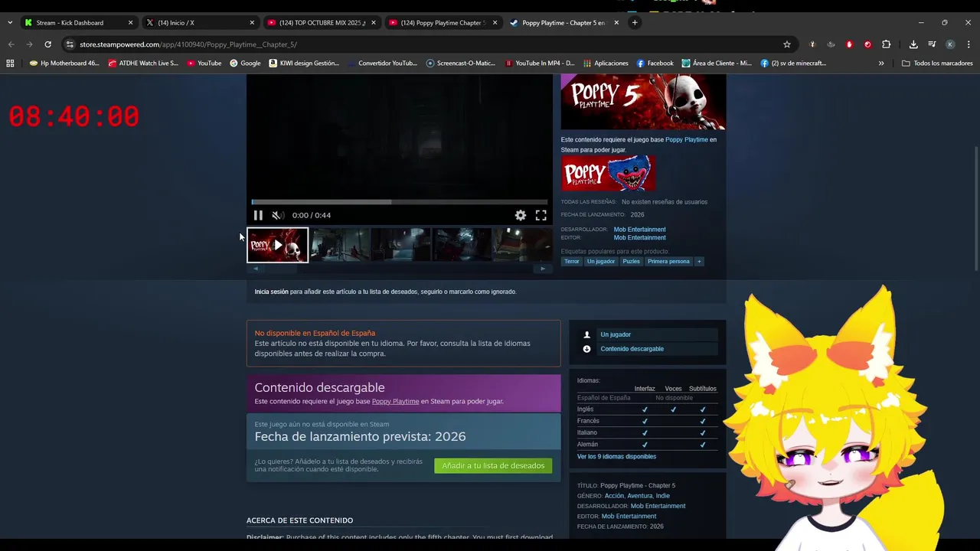Select the Primera persona tag

click(x=668, y=262)
